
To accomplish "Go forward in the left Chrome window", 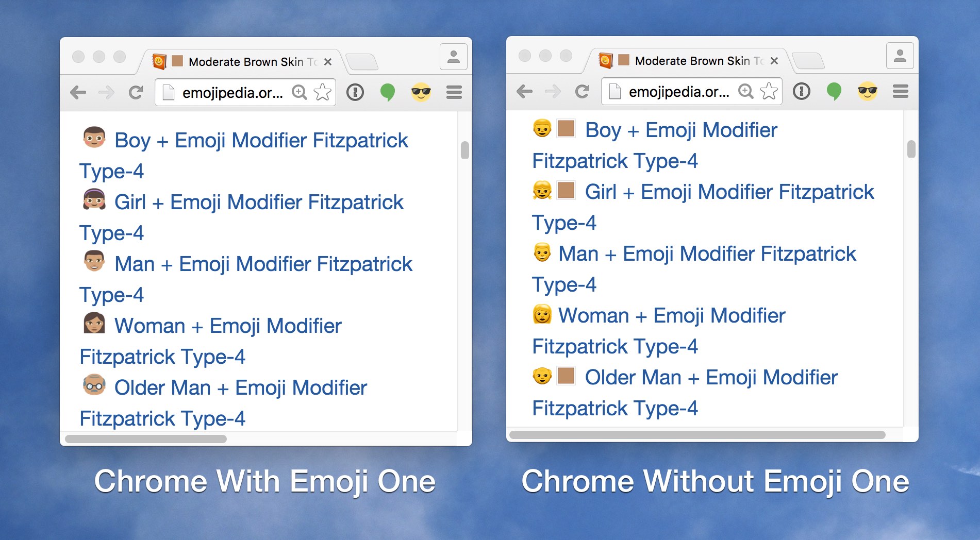I will click(107, 93).
